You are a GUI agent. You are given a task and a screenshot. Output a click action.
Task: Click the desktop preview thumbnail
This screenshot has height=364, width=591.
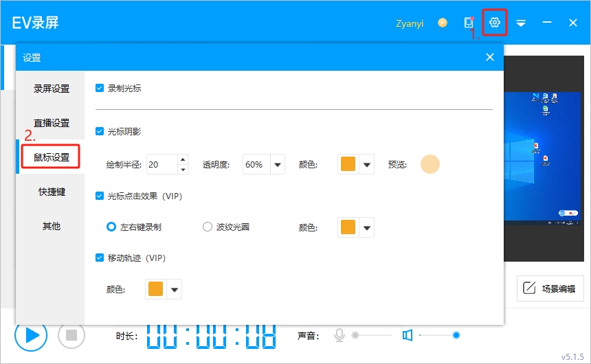click(x=542, y=158)
